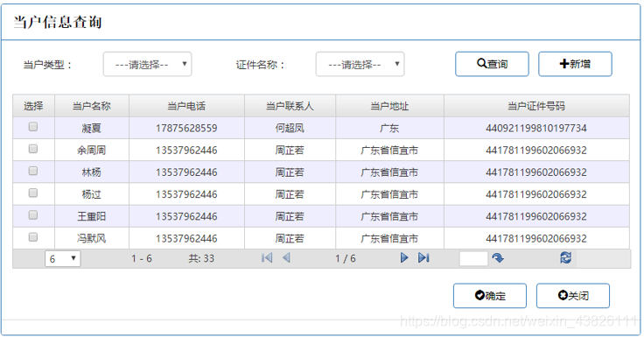644x337 pixels.
Task: Go to the previous page arrow
Action: [x=286, y=257]
